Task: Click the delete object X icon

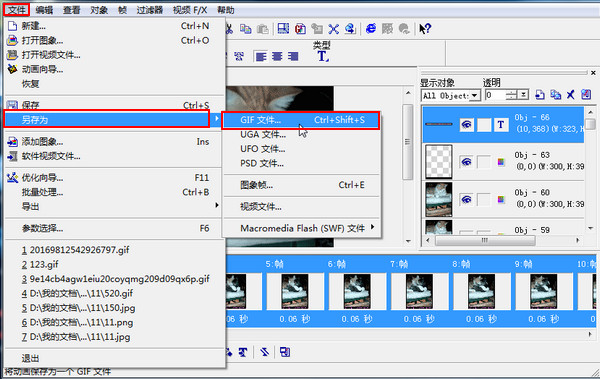Action: 571,95
